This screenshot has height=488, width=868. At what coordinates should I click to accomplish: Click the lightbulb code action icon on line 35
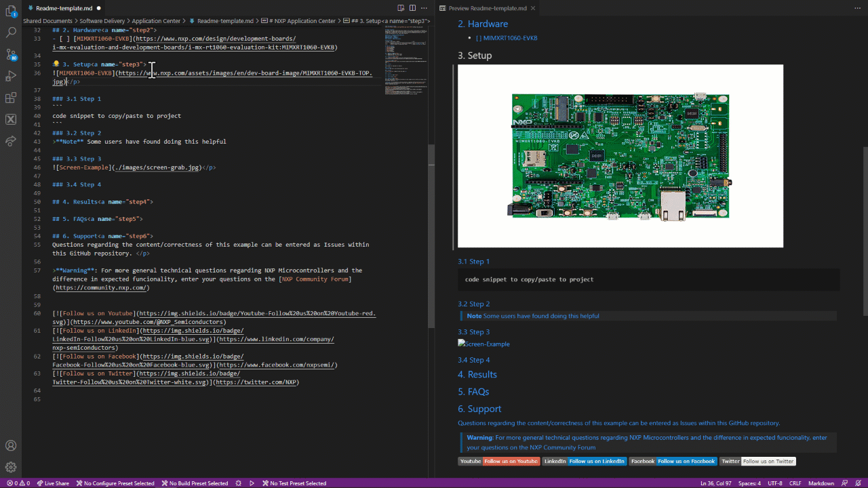tap(56, 64)
